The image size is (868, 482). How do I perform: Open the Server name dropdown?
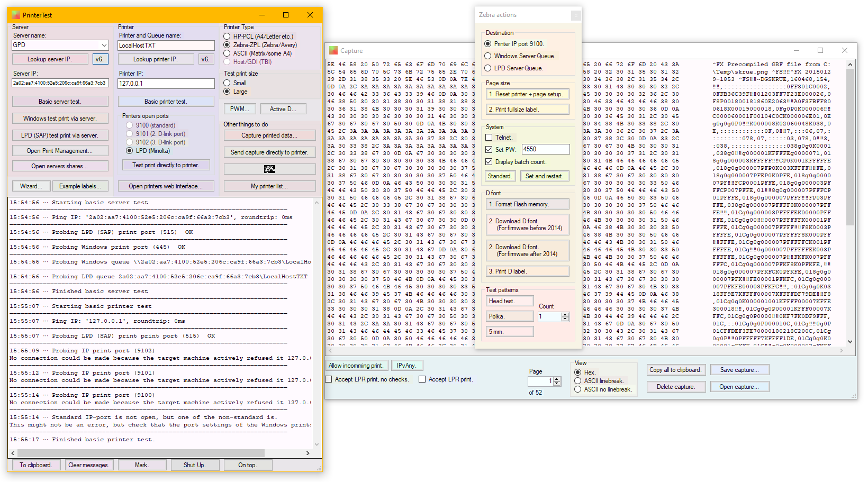tap(104, 45)
